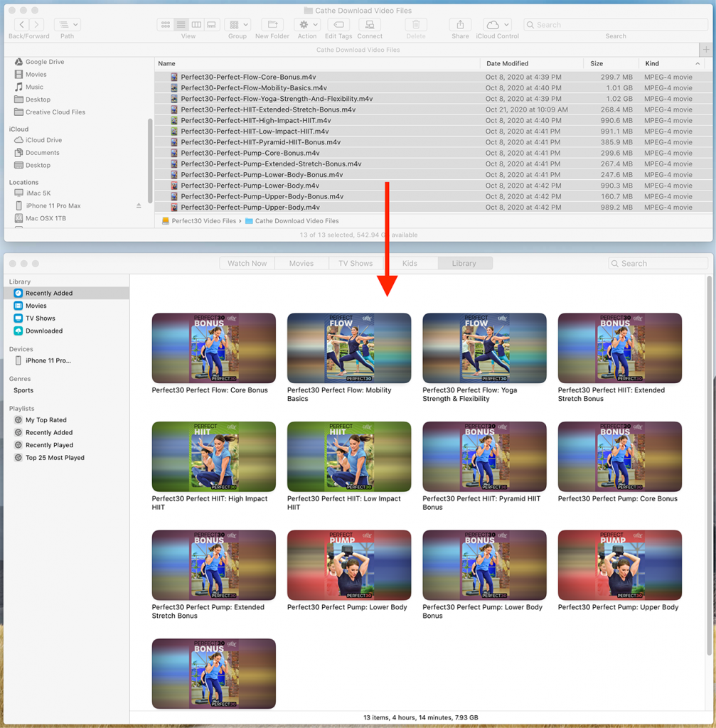Click the Connect server icon
The height and width of the screenshot is (728, 716).
click(x=370, y=24)
